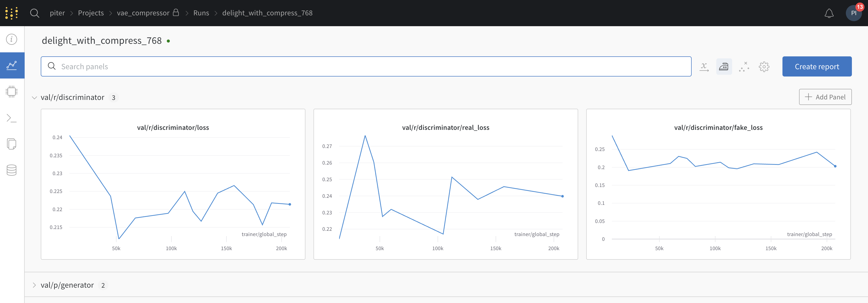Viewport: 868px width, 303px height.
Task: Open the run metadata database view
Action: (x=11, y=170)
